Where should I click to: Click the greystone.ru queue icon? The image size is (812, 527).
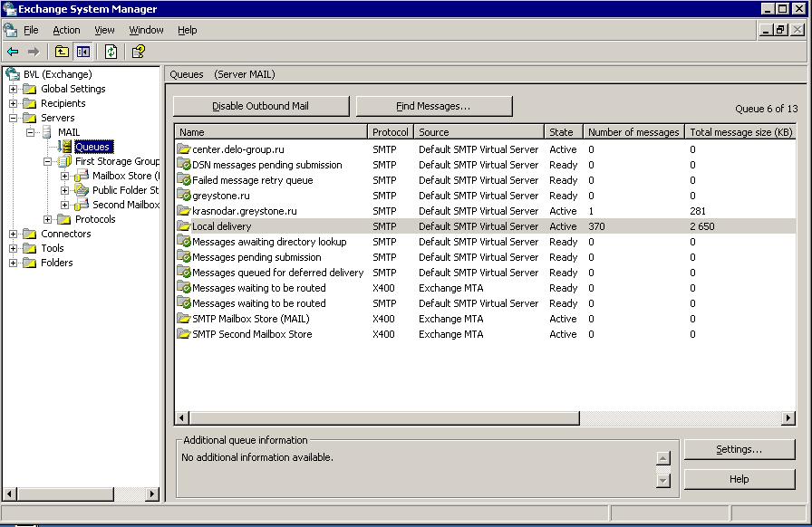pyautogui.click(x=183, y=196)
